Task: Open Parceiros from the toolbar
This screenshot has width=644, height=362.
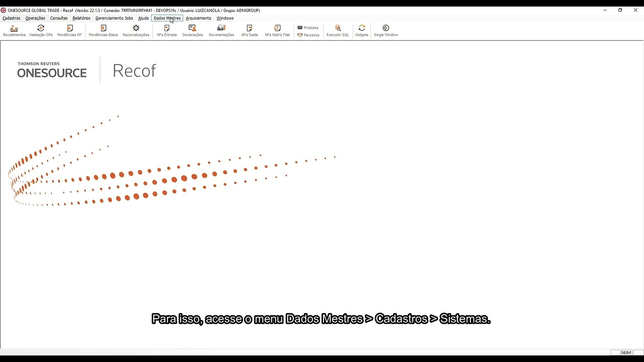Action: click(308, 35)
